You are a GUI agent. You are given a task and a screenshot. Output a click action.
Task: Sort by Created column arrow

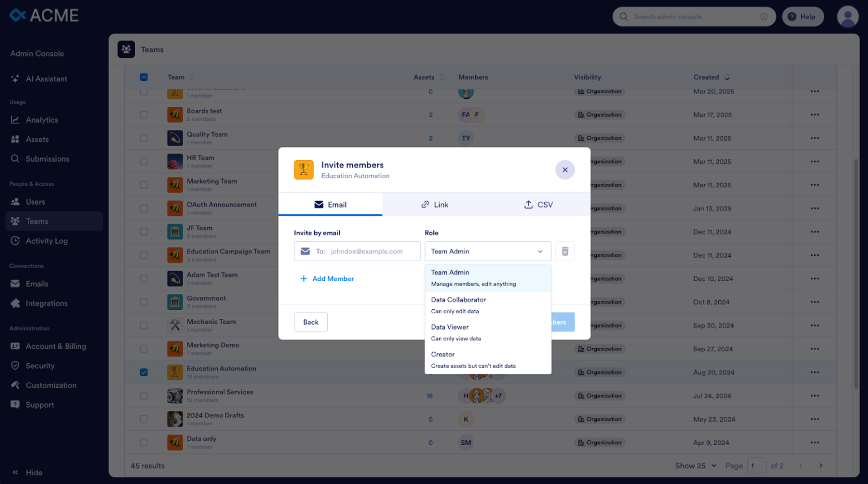pyautogui.click(x=727, y=78)
